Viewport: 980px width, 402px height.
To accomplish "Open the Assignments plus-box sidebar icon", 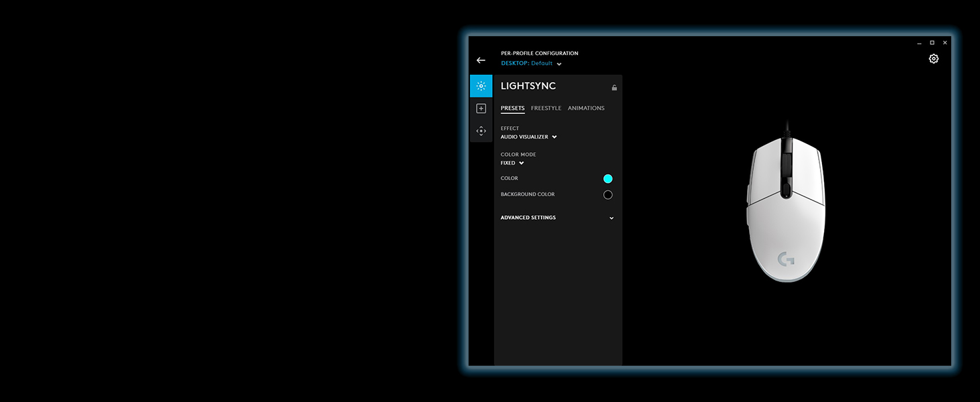I will tap(481, 109).
